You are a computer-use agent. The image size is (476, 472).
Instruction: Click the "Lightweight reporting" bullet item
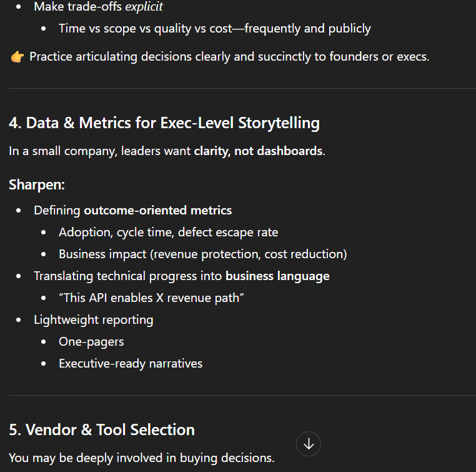[x=94, y=319]
